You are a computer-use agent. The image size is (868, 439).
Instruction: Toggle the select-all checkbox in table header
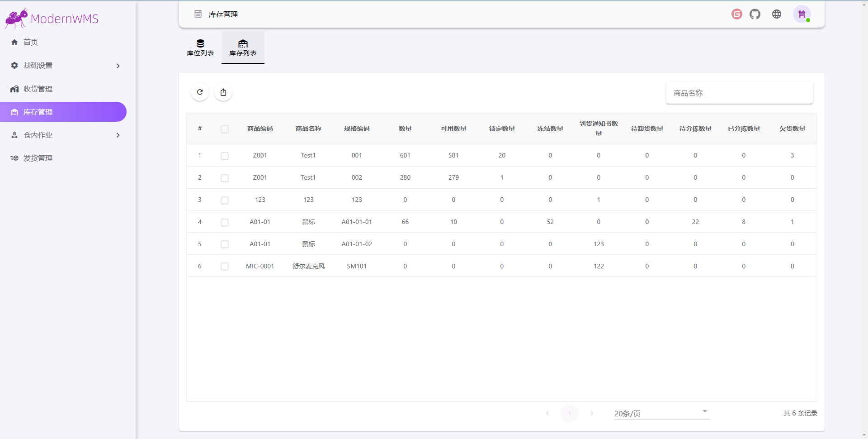(x=225, y=129)
